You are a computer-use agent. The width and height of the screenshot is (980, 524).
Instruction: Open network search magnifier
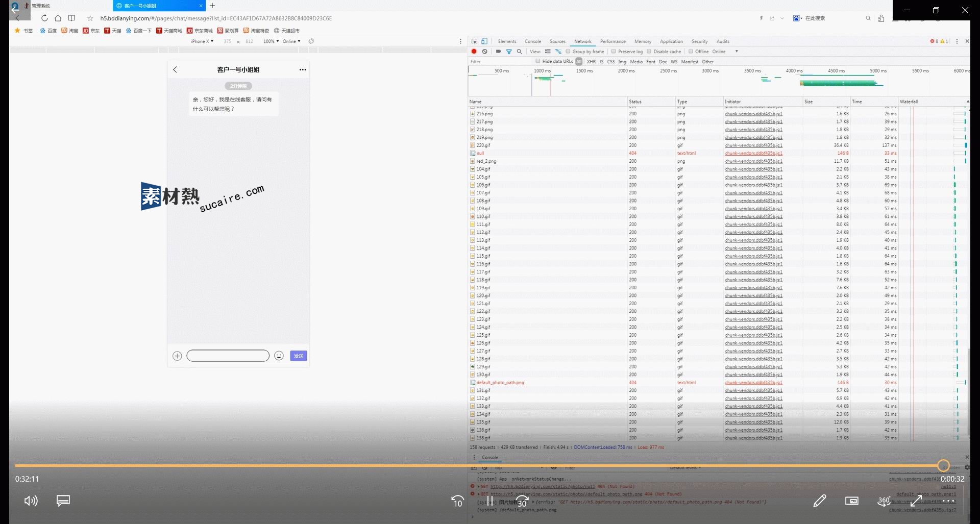pyautogui.click(x=519, y=51)
